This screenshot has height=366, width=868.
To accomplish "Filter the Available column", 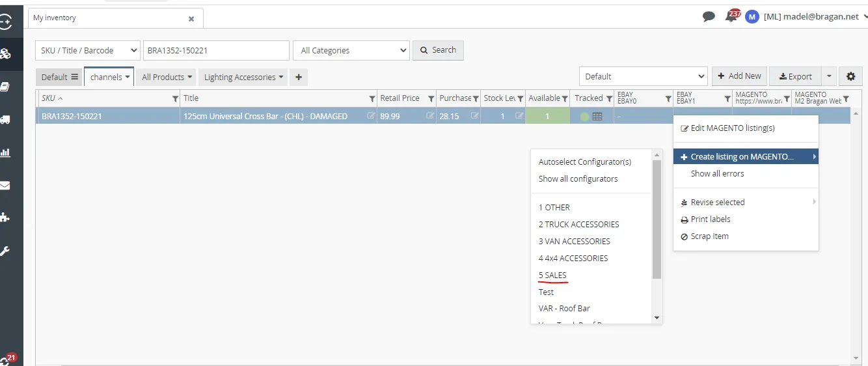I will [x=564, y=99].
